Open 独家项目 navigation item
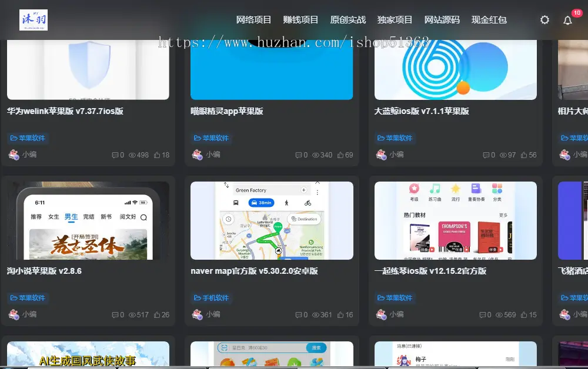The image size is (588, 369). pos(395,20)
